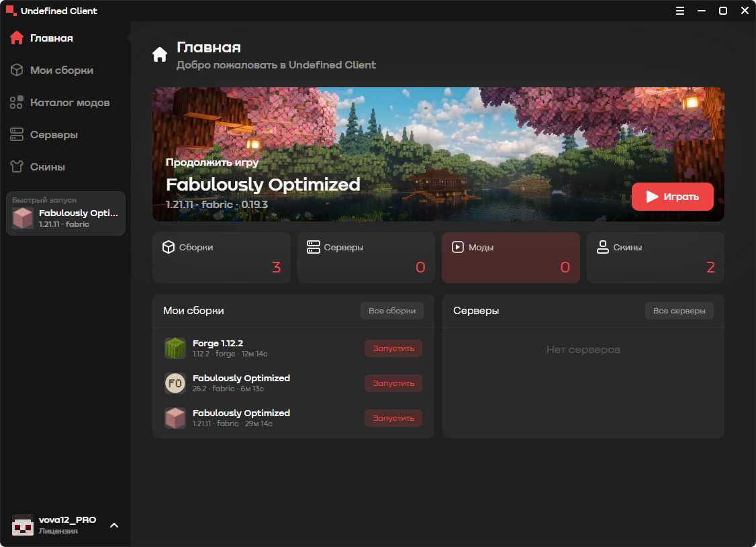The image size is (756, 547).
Task: Click the cube icon on Сборки card
Action: (169, 247)
